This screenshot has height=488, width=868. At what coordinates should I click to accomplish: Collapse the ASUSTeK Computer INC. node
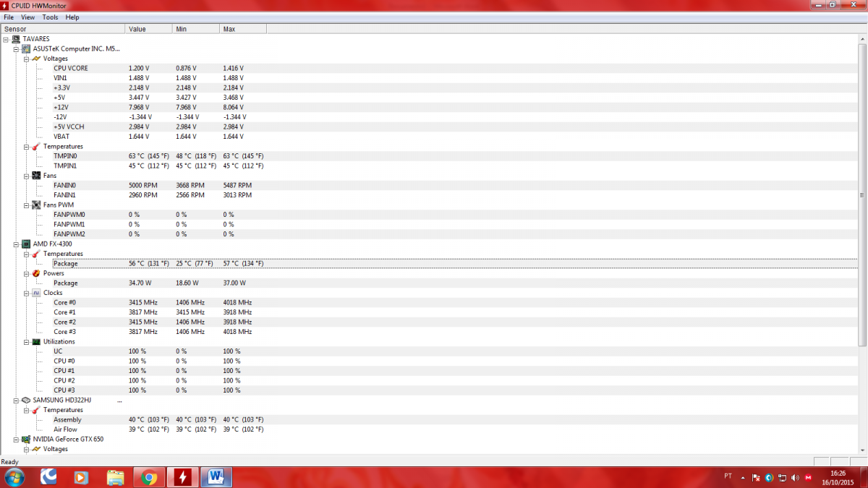[x=17, y=48]
